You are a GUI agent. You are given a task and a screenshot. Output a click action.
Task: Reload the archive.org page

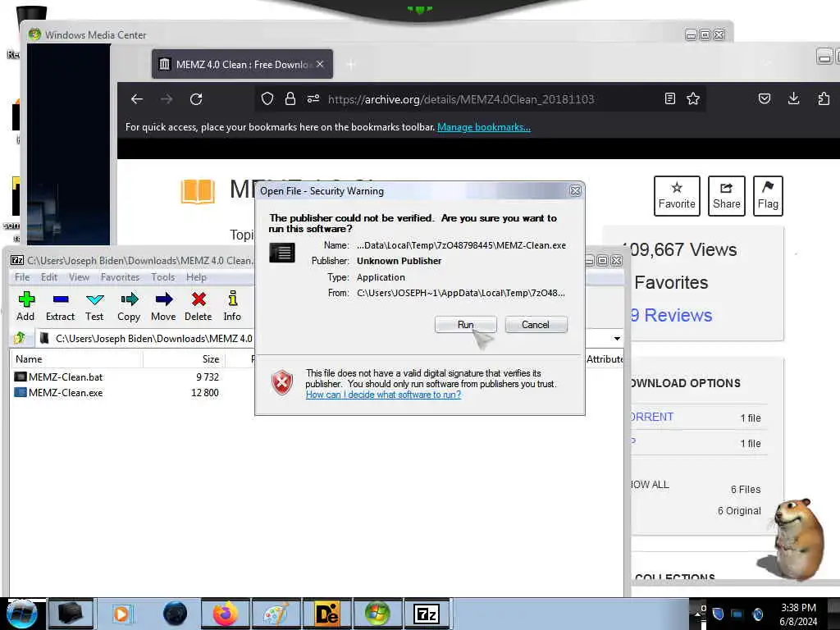tap(196, 99)
